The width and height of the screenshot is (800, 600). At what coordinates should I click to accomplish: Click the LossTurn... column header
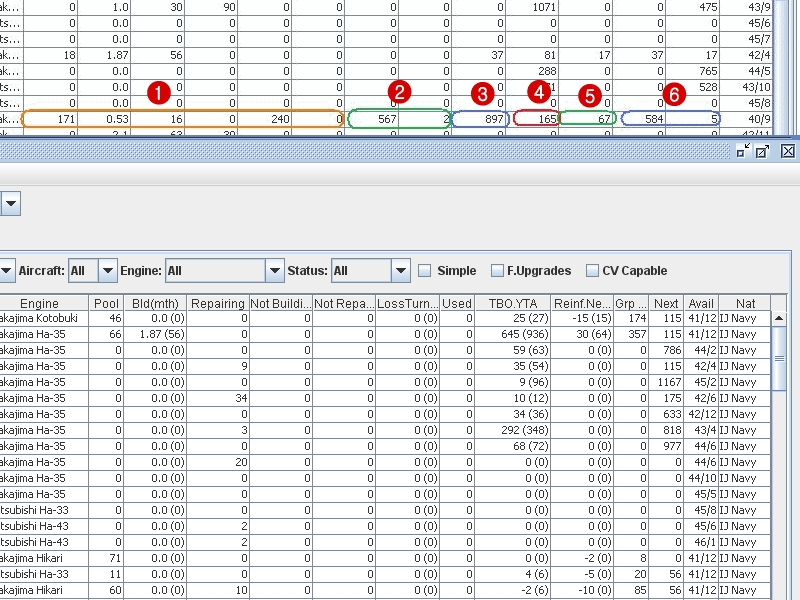407,304
